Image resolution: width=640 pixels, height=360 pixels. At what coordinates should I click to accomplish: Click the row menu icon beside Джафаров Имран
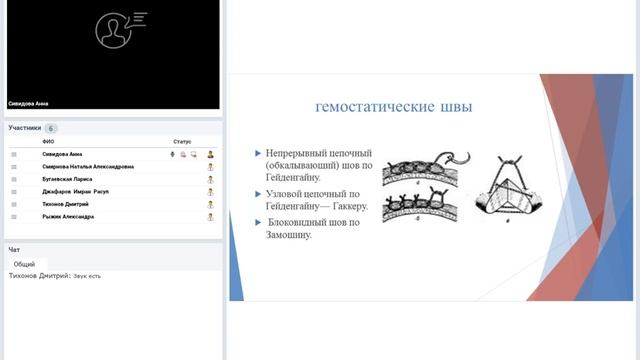pos(14,192)
